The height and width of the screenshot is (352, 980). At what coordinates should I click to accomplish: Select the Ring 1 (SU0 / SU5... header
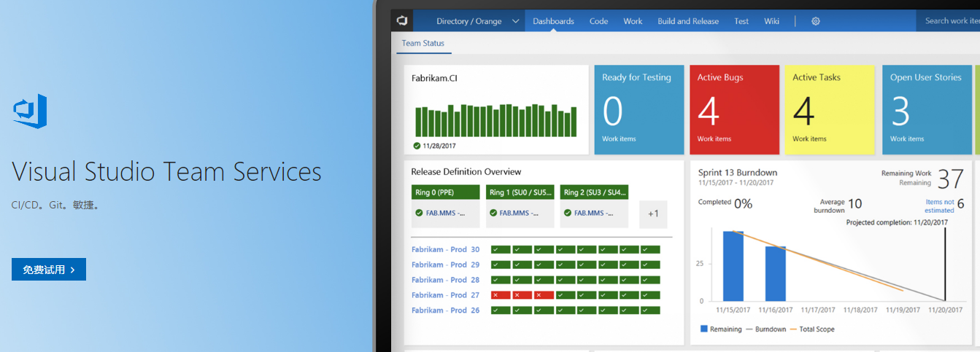(x=520, y=192)
